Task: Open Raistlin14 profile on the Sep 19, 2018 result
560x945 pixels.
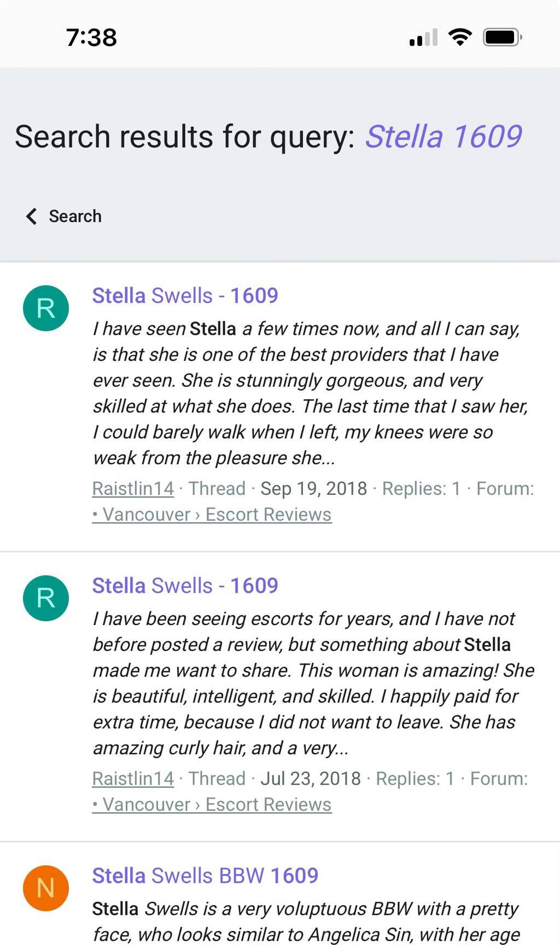Action: (x=133, y=488)
